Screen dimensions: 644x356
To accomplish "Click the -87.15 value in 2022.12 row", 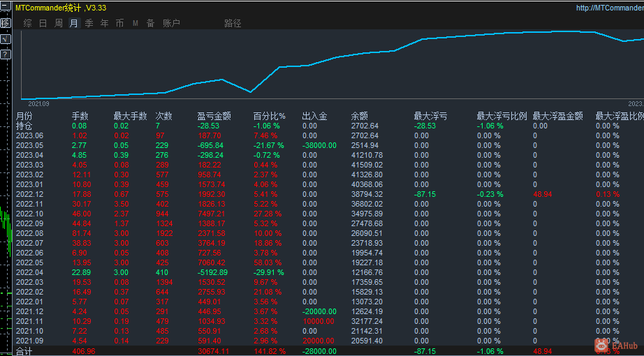I will pos(425,194).
